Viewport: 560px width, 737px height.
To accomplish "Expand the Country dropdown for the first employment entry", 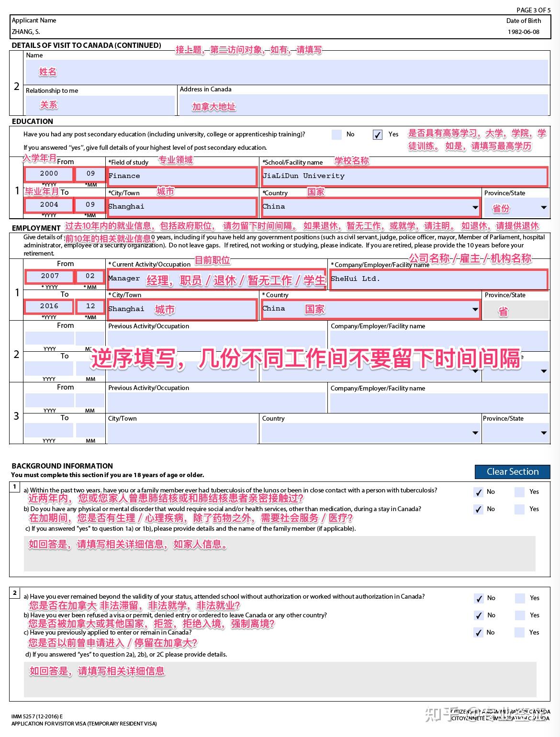I will pyautogui.click(x=474, y=310).
